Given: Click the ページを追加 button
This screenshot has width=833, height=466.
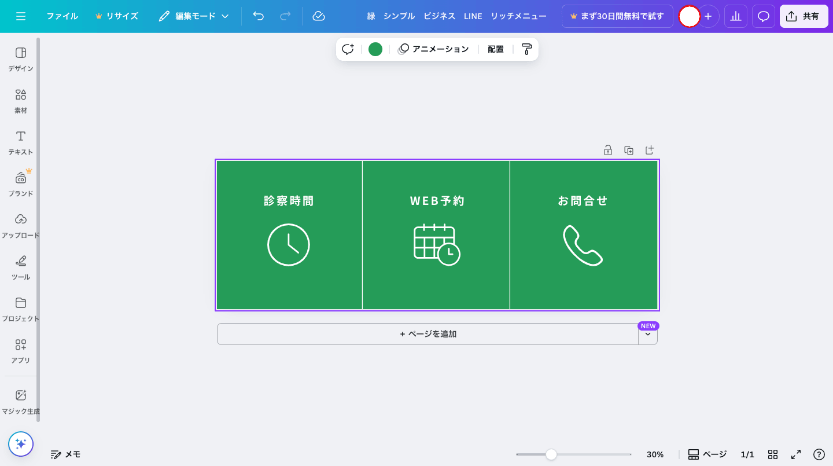Looking at the screenshot, I should click(428, 334).
